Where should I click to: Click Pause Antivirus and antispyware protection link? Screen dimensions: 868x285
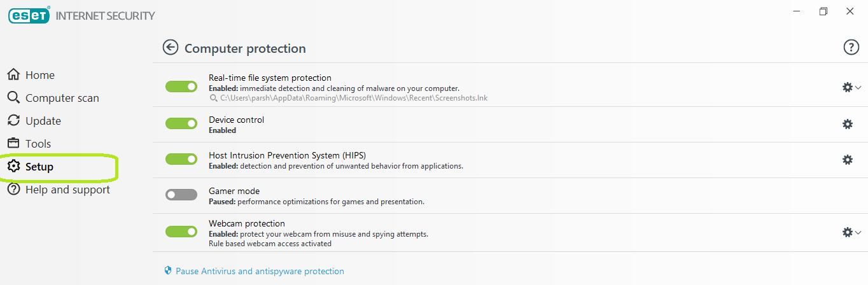tap(260, 271)
